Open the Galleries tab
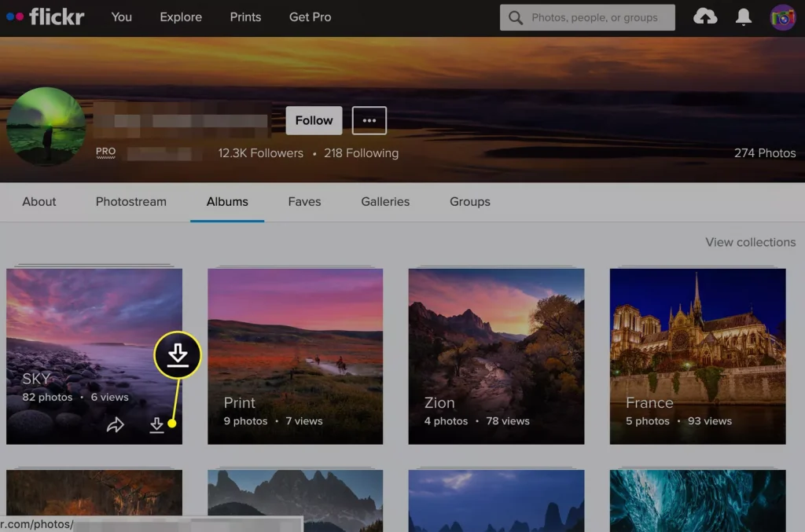 coord(384,201)
